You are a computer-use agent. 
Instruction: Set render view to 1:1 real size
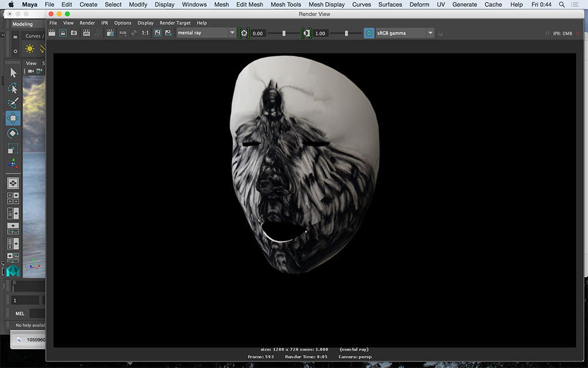coord(145,33)
